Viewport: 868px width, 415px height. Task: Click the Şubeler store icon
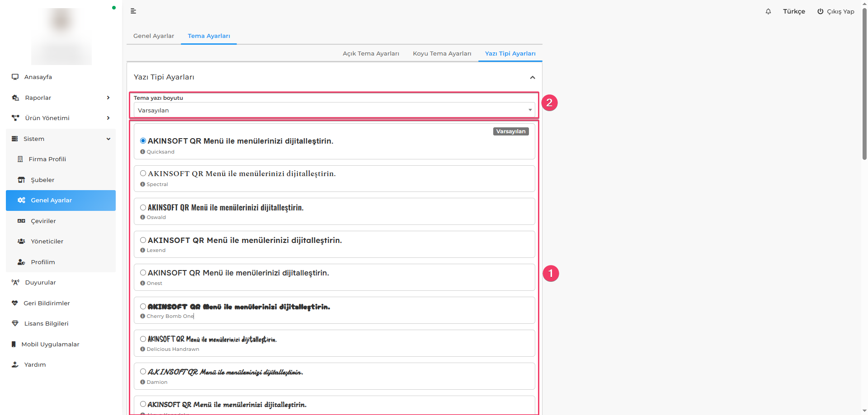pos(21,180)
